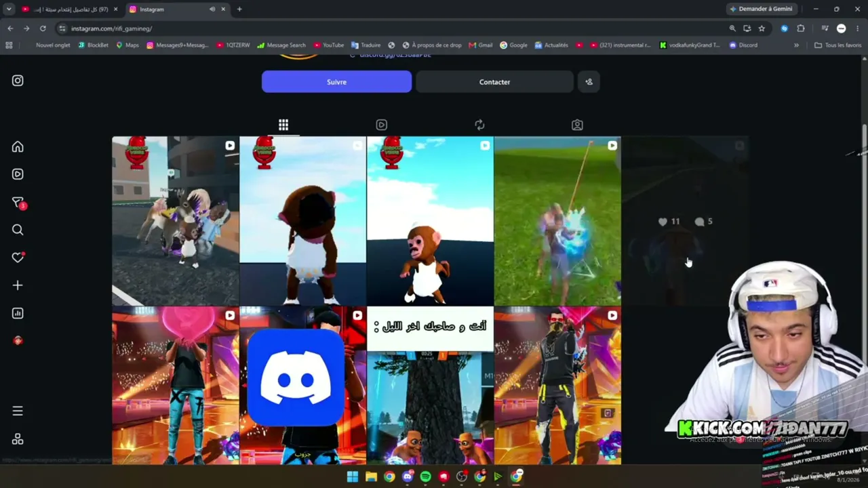Open a new browser tab

click(x=239, y=9)
